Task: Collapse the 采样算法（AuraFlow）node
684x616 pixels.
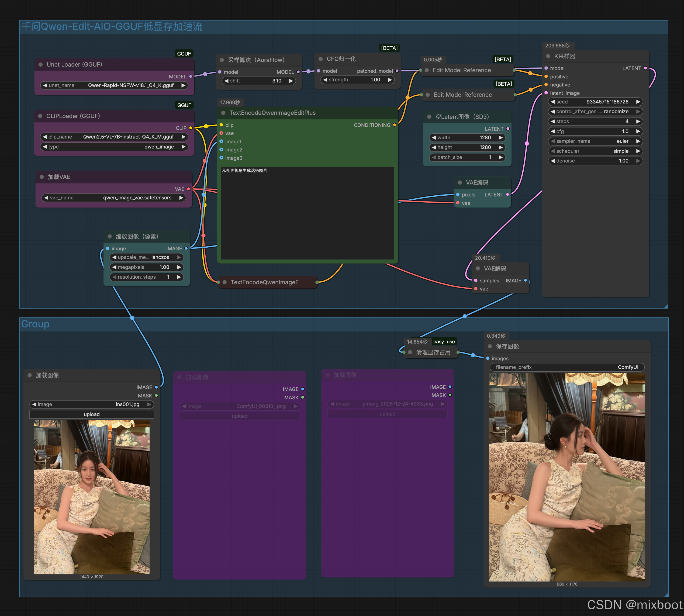Action: coord(222,60)
